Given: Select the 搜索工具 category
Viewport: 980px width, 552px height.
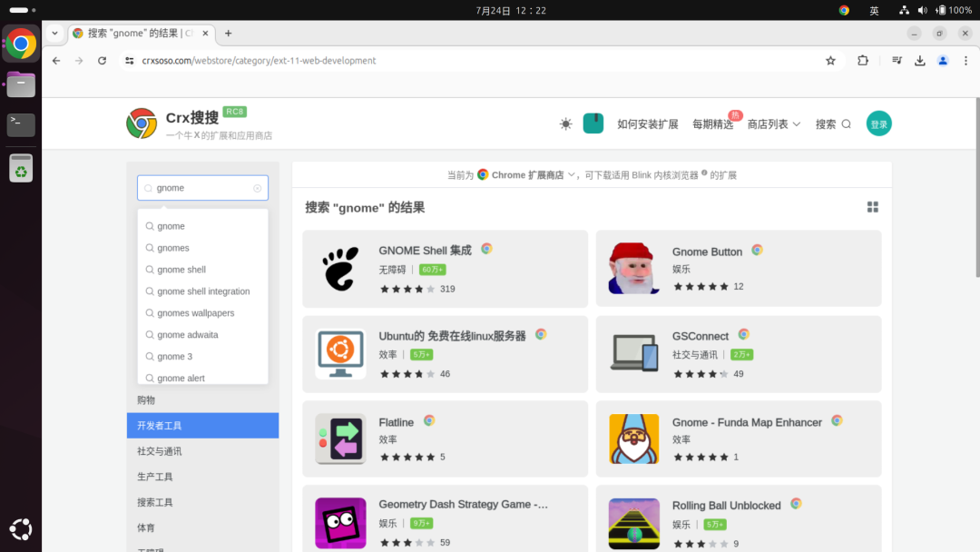Looking at the screenshot, I should point(202,502).
